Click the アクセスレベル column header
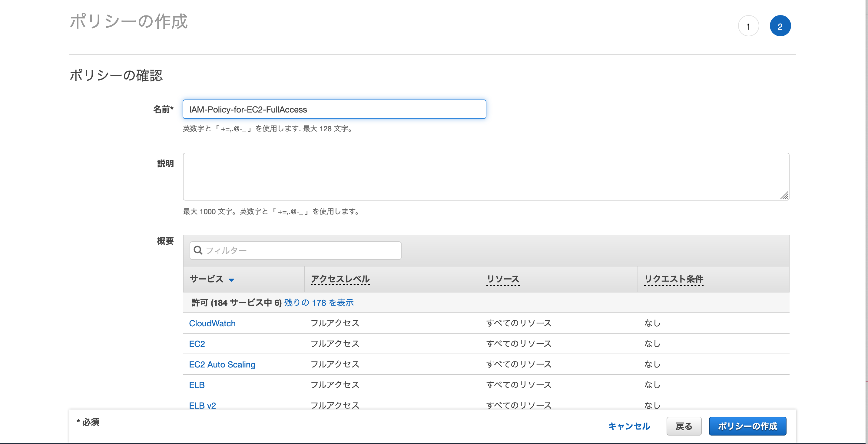This screenshot has height=444, width=868. pyautogui.click(x=340, y=279)
